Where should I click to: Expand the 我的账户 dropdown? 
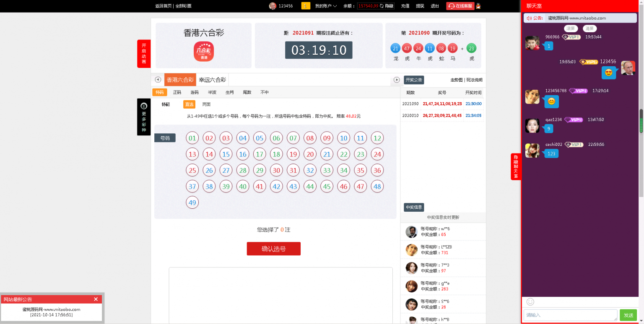point(326,6)
